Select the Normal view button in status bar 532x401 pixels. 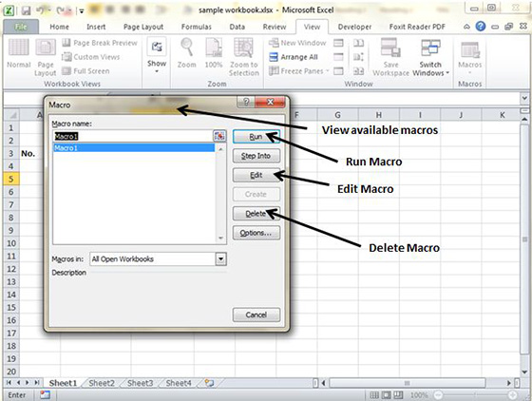[374, 395]
